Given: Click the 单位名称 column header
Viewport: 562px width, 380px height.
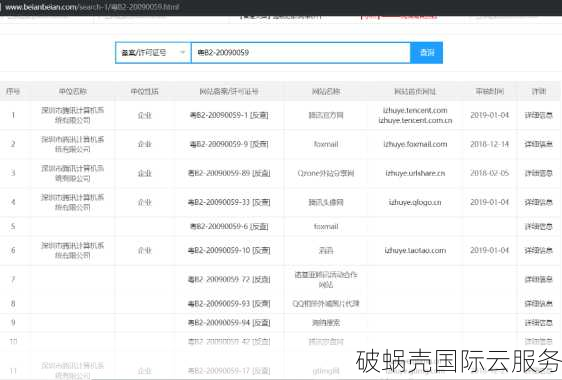Looking at the screenshot, I should click(73, 91).
